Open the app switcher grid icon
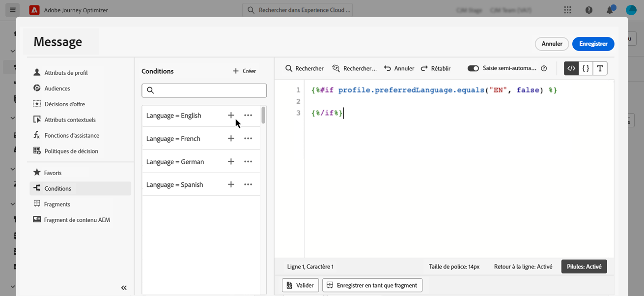Image resolution: width=644 pixels, height=296 pixels. [x=568, y=10]
